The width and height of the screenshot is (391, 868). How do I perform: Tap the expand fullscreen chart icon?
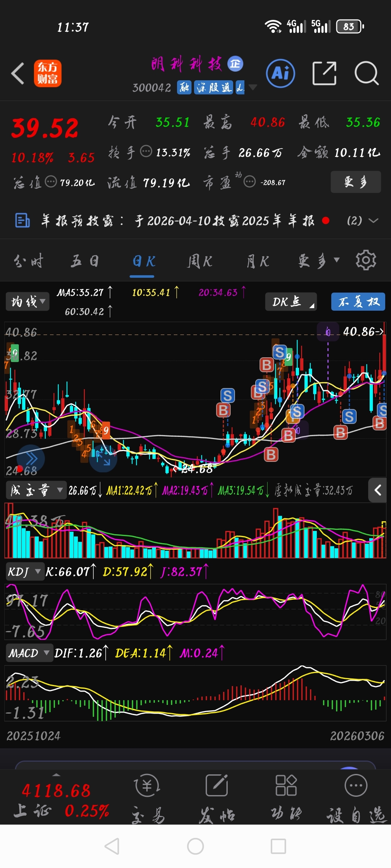point(103,459)
